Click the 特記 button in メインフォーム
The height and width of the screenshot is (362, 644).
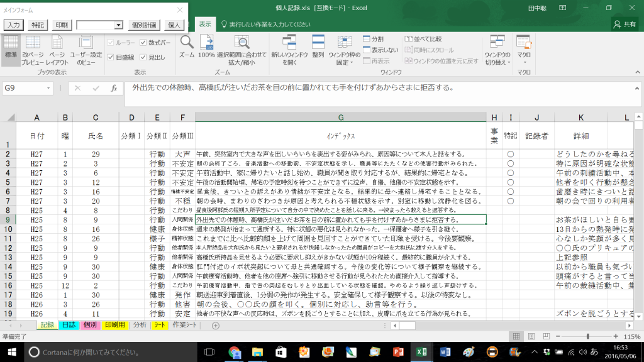(37, 25)
